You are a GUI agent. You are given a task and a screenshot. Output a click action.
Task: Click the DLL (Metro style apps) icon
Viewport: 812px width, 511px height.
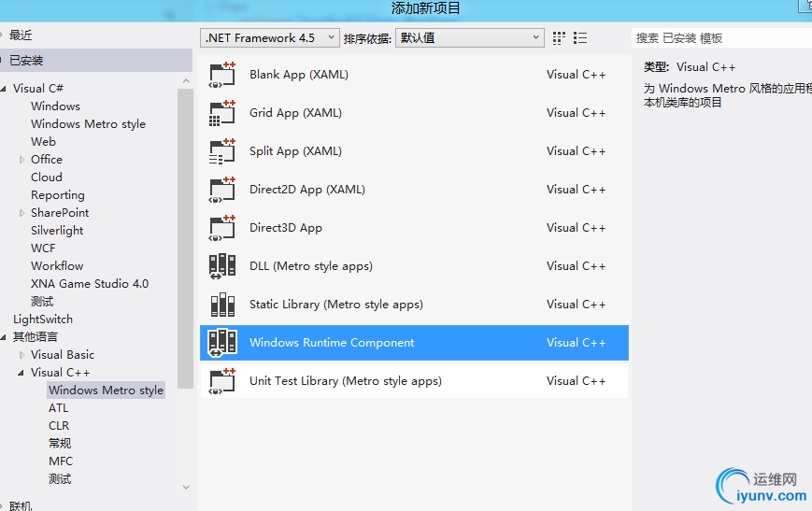[x=222, y=266]
